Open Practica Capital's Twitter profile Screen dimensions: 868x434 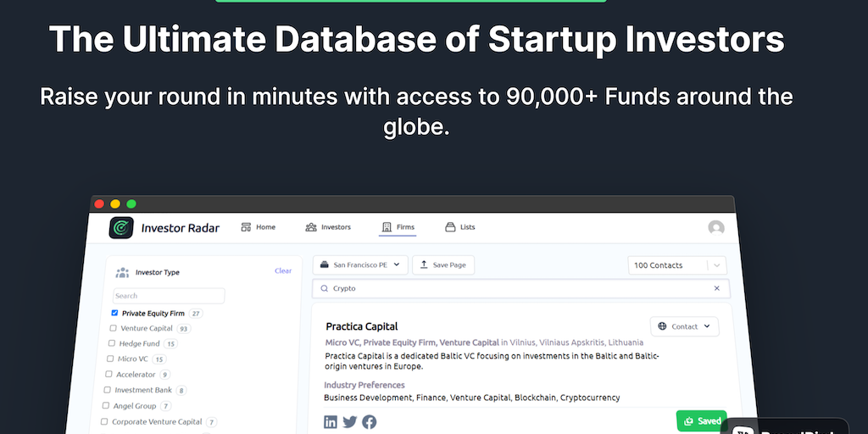(350, 421)
